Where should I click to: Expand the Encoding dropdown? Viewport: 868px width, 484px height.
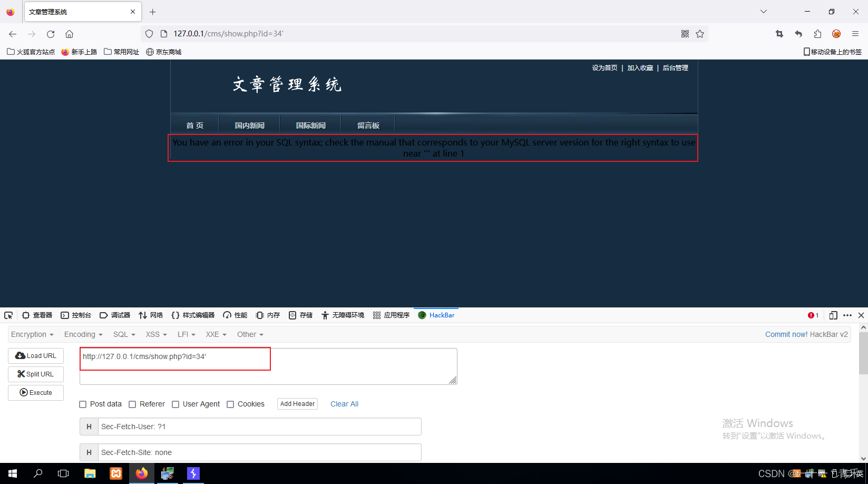(x=83, y=335)
